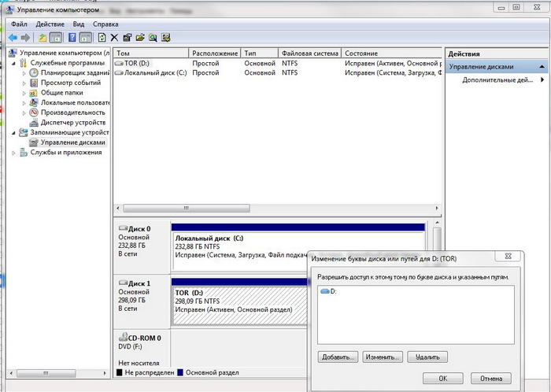Click the Properties toolbar icon
Viewport: 551px width, 392px height.
click(128, 37)
